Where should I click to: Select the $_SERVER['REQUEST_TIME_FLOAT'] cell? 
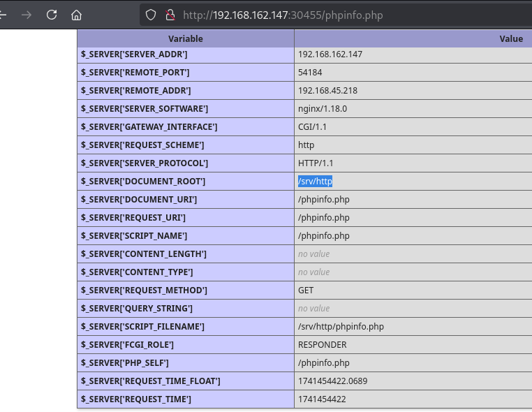coord(186,381)
